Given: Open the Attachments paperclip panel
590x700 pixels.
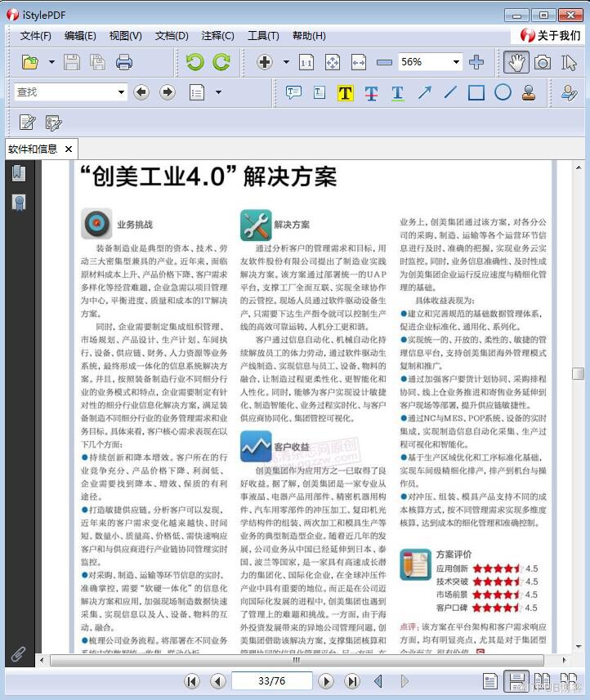Looking at the screenshot, I should pyautogui.click(x=19, y=654).
